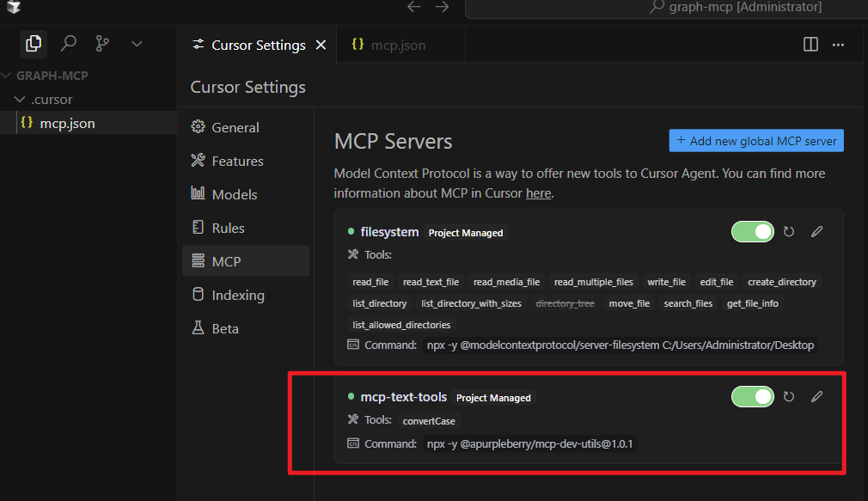Viewport: 868px width, 501px height.
Task: Click the convertCase tool chip
Action: 429,421
